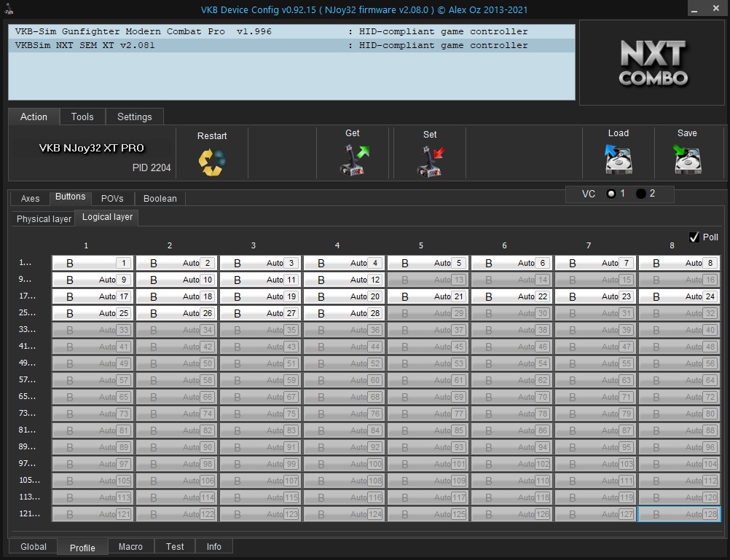Viewport: 730px width, 560px height.
Task: Click logical button cell Auto 9
Action: click(93, 280)
